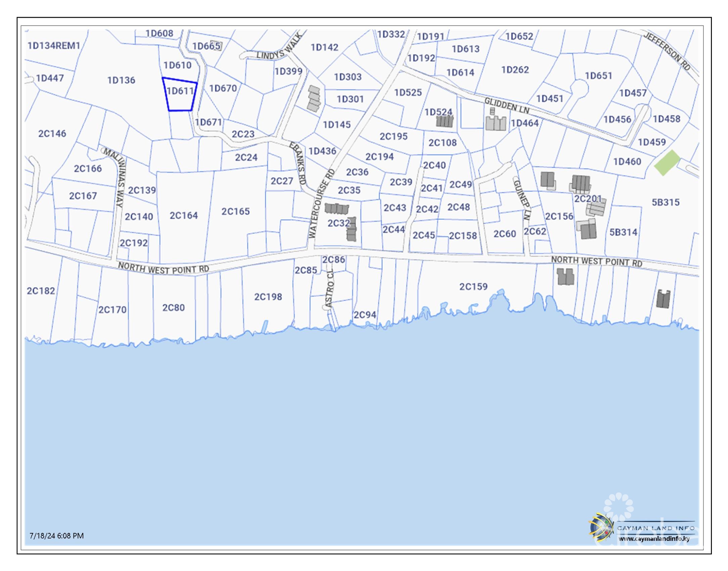Click the 7/18/24 6:08 PM timestamp
This screenshot has width=728, height=571.
pos(56,535)
